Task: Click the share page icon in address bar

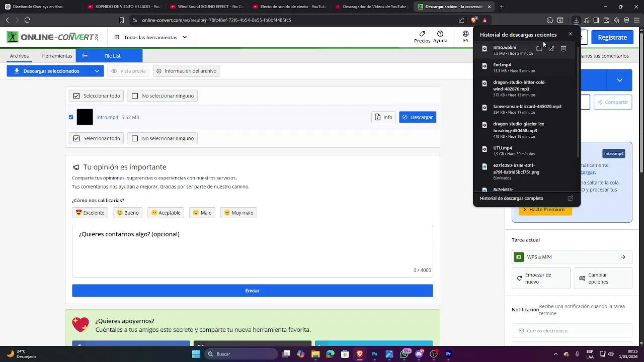Action: (x=461, y=20)
